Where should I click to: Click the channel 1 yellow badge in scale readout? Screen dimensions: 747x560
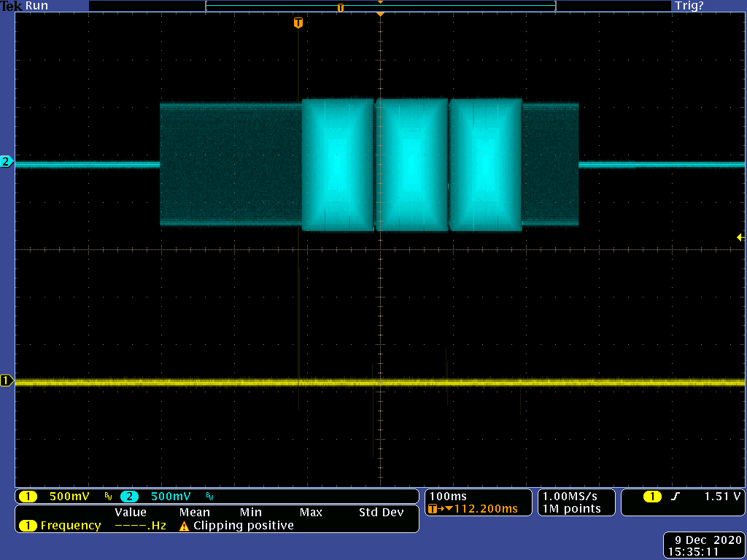tap(28, 497)
